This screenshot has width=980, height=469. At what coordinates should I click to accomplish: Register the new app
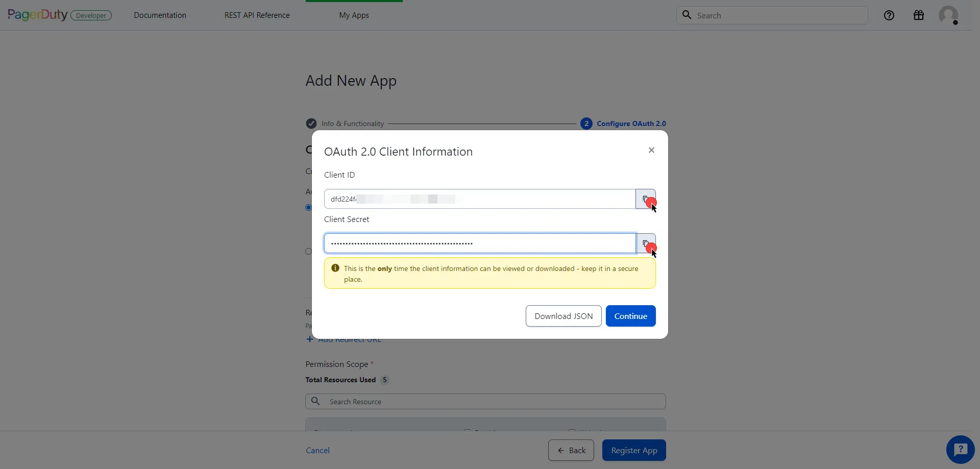pos(633,450)
